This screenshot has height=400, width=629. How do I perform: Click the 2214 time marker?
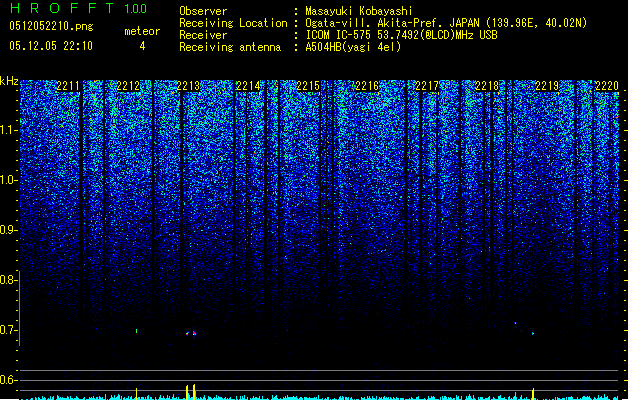(x=248, y=86)
